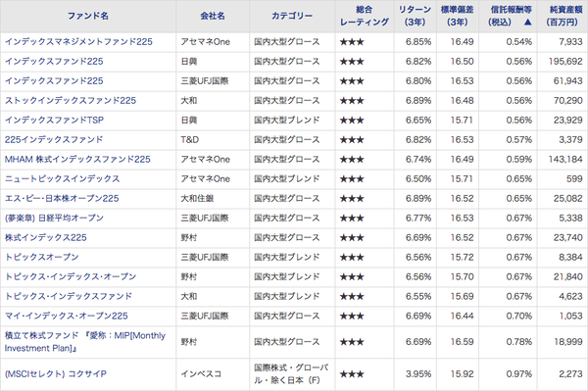
Task: Select fee value 0.59%
Action: (x=519, y=160)
